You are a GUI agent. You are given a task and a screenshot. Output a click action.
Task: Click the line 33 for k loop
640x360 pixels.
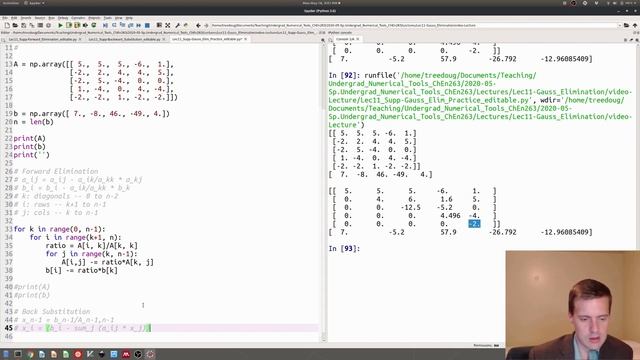tap(60, 229)
